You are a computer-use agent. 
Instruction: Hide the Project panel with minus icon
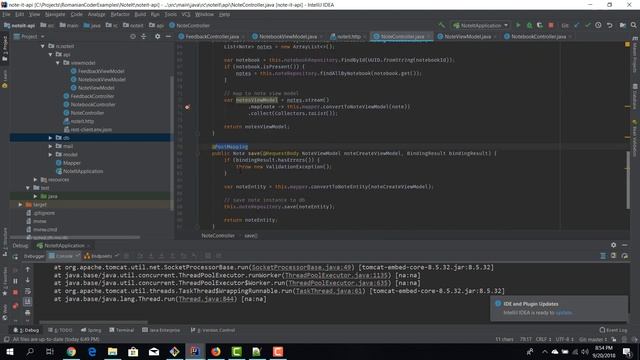[168, 36]
